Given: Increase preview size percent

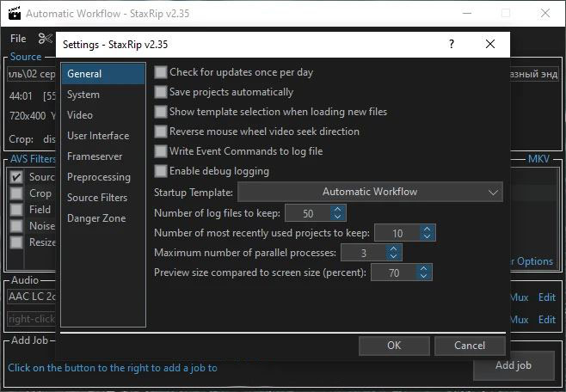Looking at the screenshot, I should click(x=424, y=269).
